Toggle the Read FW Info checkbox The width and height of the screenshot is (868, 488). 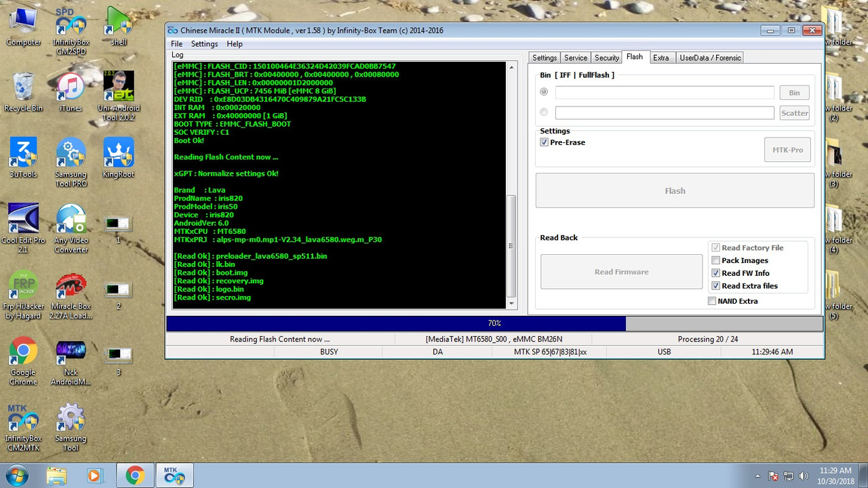[715, 273]
